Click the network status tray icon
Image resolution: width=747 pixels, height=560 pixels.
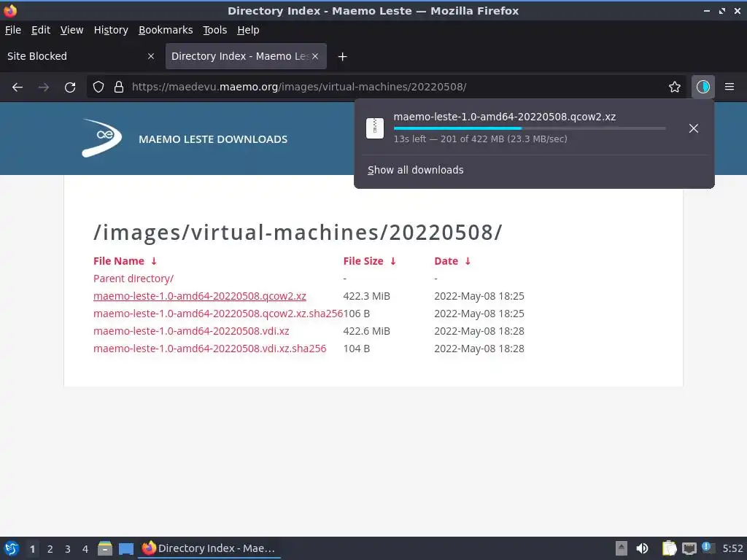tap(689, 548)
